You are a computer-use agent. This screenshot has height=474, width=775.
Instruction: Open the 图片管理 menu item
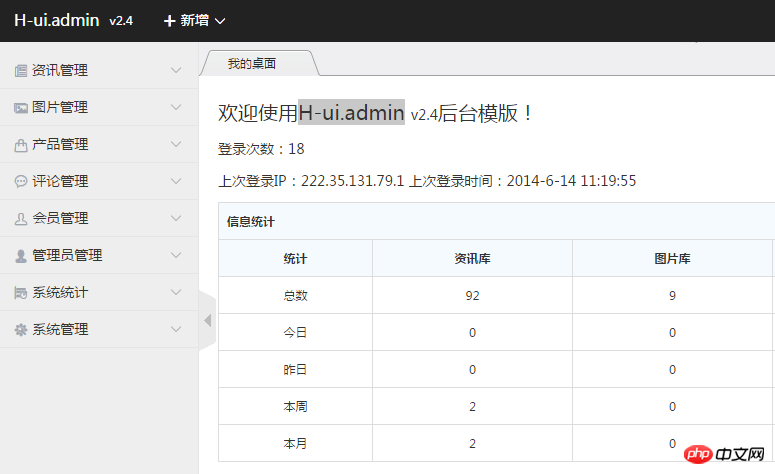click(99, 107)
